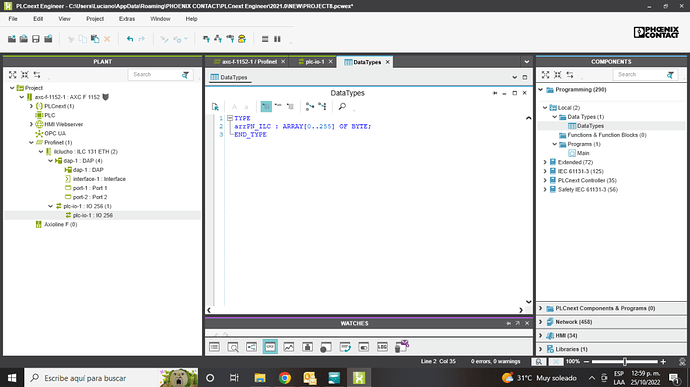Open the Window menu

160,19
